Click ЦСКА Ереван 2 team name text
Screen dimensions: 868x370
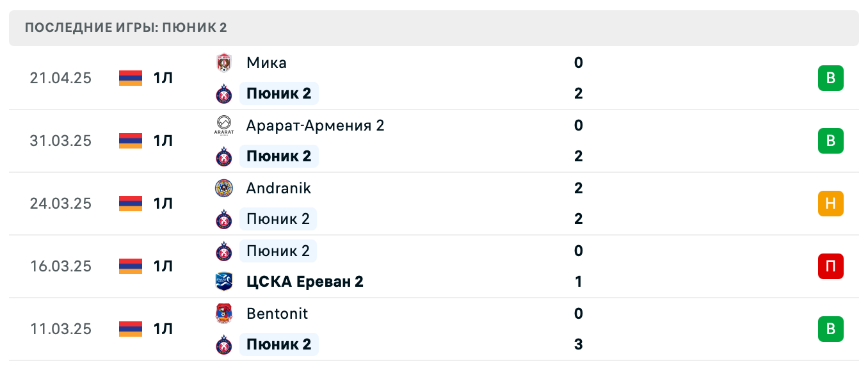coord(305,282)
